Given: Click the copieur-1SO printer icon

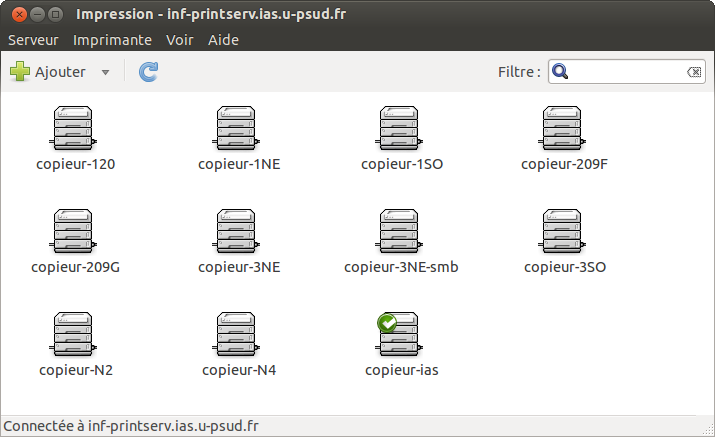Looking at the screenshot, I should 401,130.
